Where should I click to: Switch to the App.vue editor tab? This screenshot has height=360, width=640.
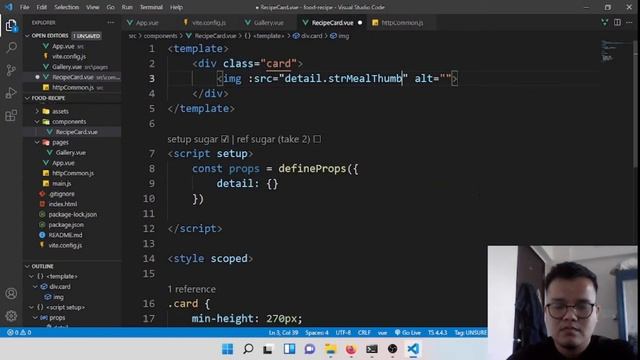point(147,23)
